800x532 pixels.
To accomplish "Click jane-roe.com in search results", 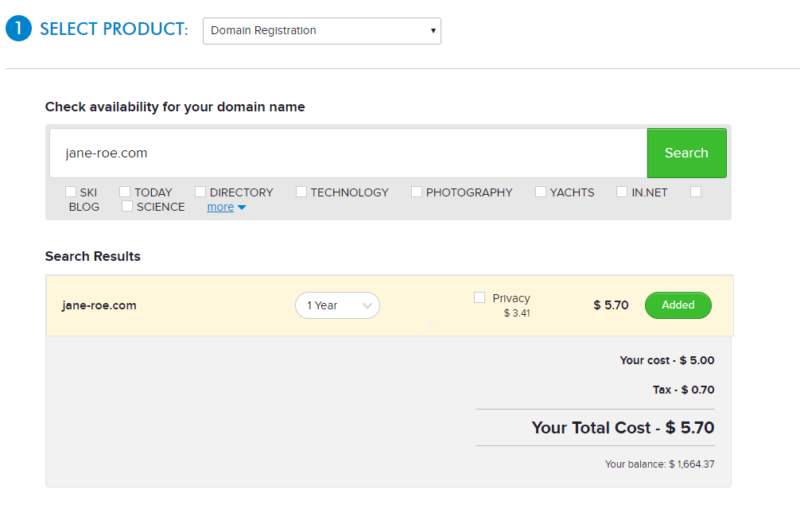I will click(99, 305).
